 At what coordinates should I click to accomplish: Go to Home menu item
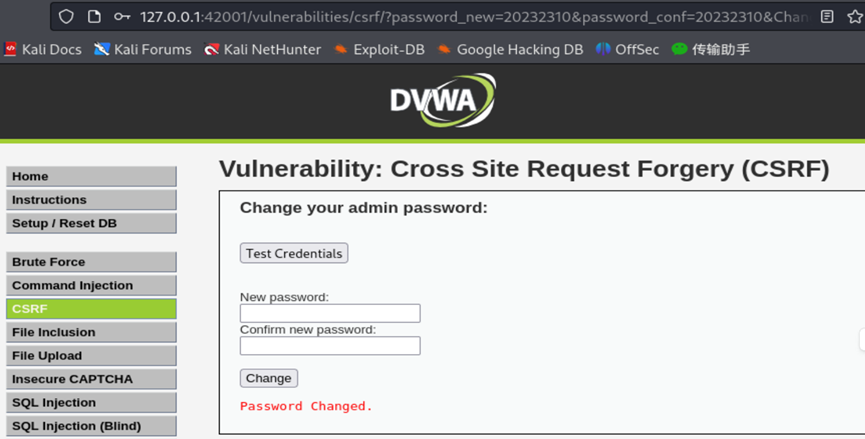pyautogui.click(x=91, y=176)
